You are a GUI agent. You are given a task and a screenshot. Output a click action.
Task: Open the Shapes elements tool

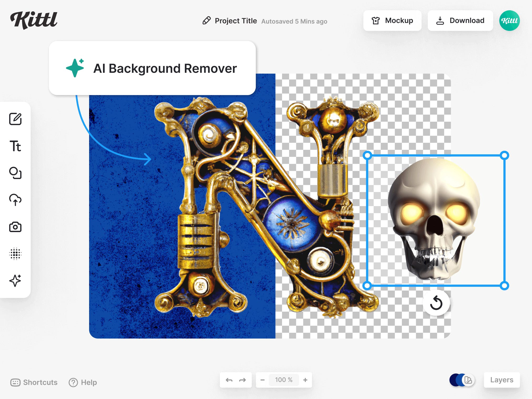click(x=15, y=173)
